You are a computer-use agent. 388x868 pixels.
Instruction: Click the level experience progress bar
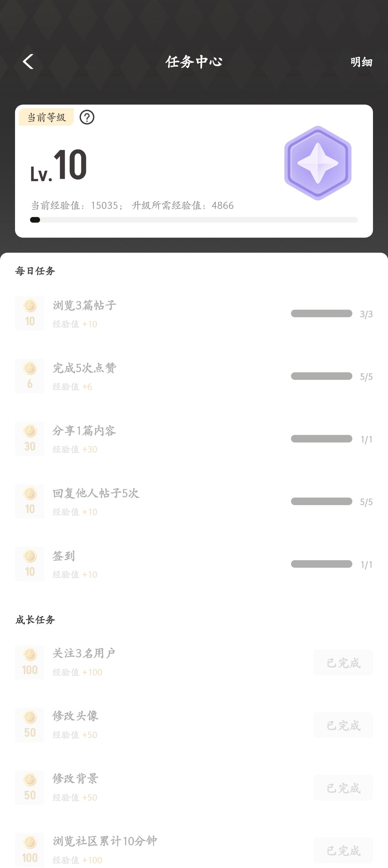(194, 220)
